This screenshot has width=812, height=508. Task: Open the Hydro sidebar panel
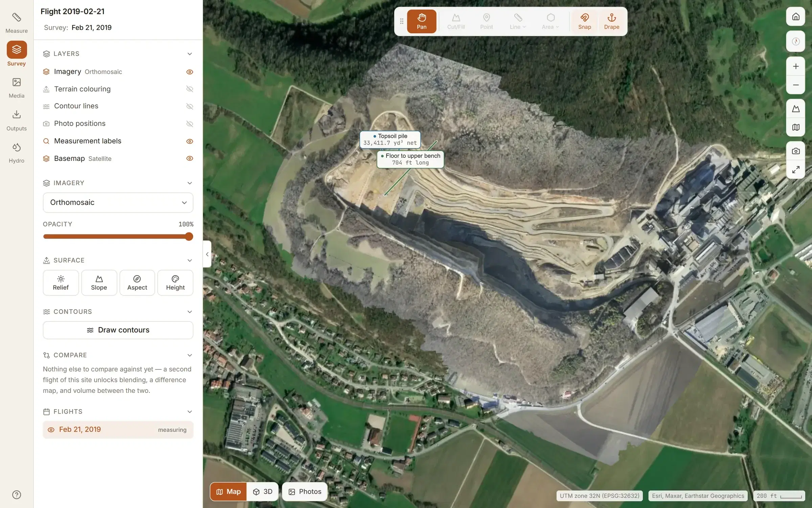click(x=17, y=153)
